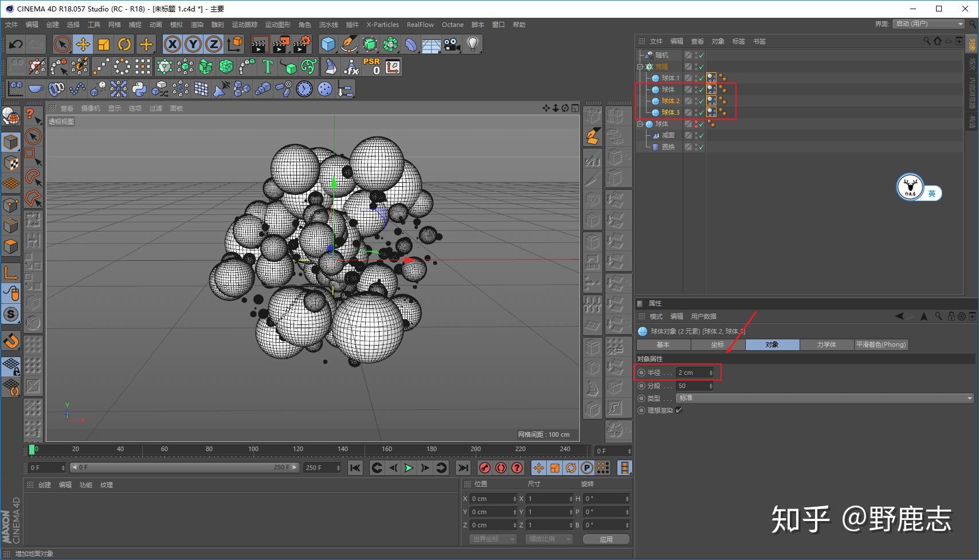The width and height of the screenshot is (979, 560).
Task: Open the 类型 sphere type dropdown
Action: pyautogui.click(x=825, y=398)
